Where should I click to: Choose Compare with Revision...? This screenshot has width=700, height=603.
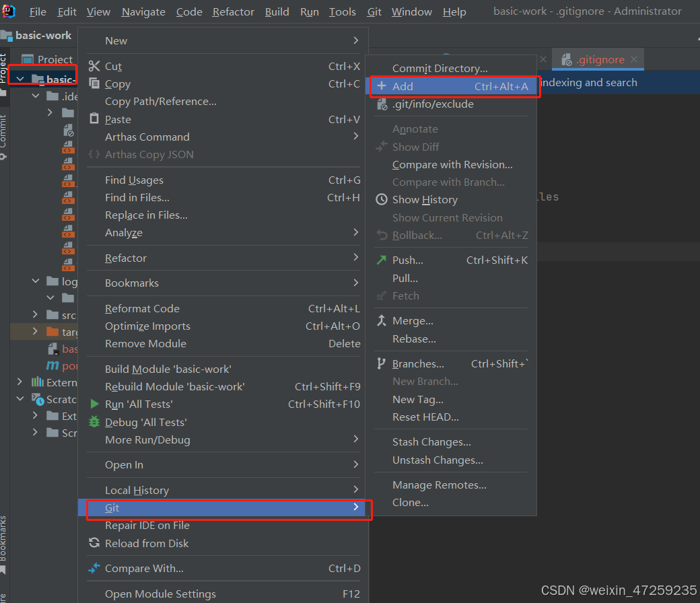tap(452, 165)
